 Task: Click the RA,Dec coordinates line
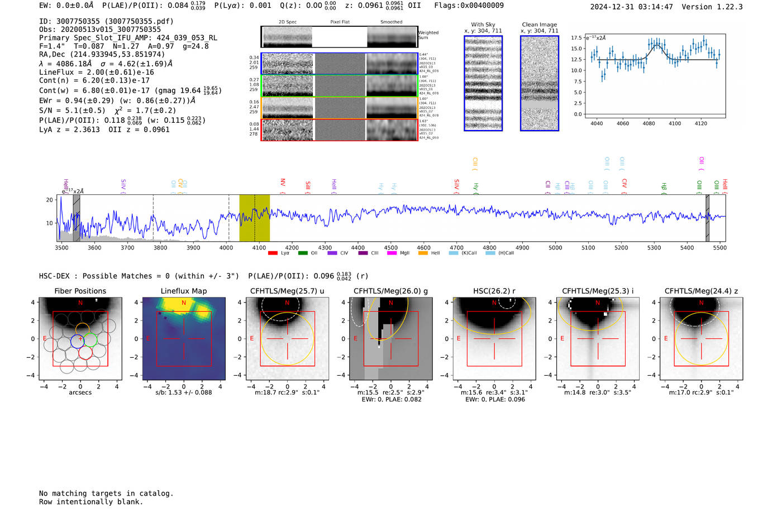click(x=102, y=55)
